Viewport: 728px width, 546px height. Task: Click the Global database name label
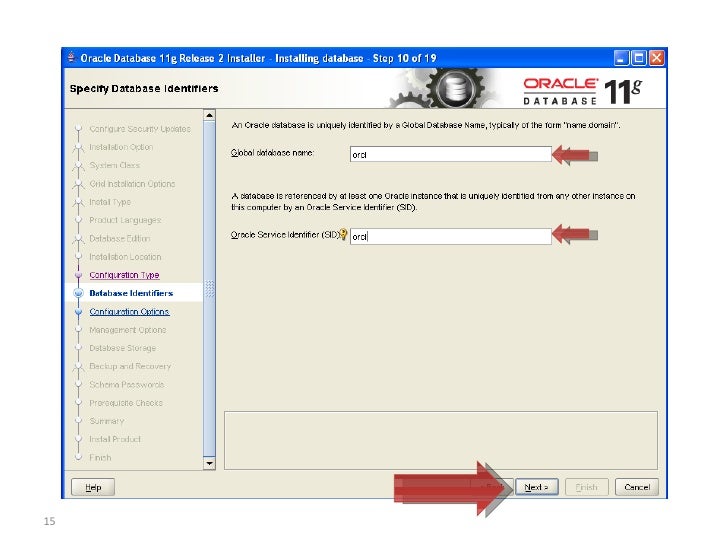(272, 152)
